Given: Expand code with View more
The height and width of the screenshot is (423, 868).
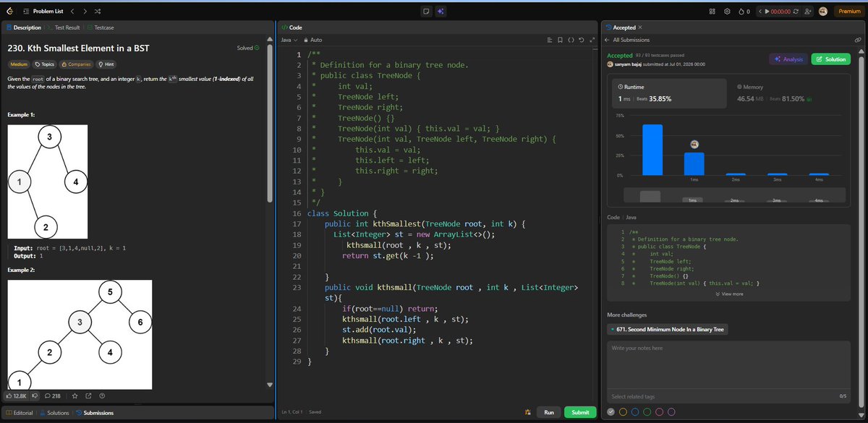Looking at the screenshot, I should coord(728,294).
